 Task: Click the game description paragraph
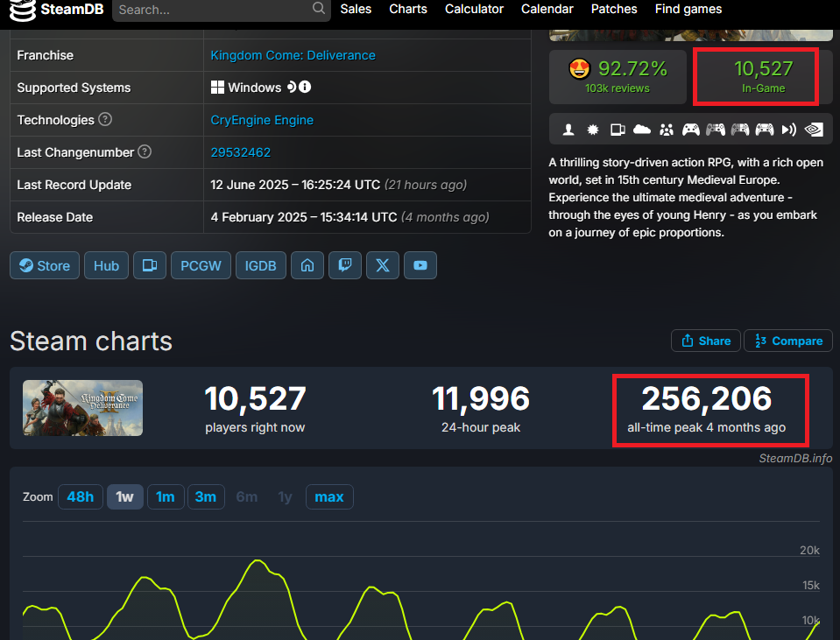686,198
